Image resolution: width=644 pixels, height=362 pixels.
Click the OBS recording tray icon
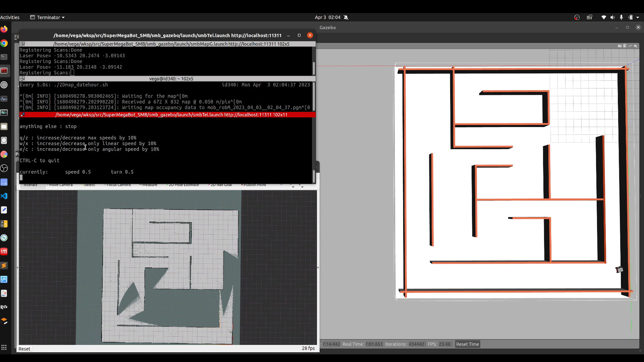pyautogui.click(x=577, y=17)
